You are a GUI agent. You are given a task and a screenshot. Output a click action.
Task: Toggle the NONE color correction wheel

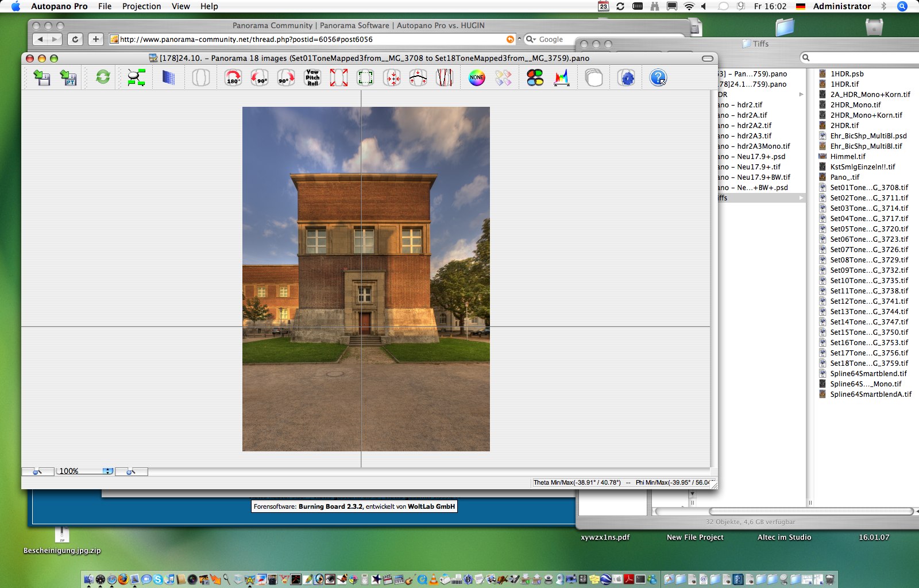pyautogui.click(x=477, y=78)
